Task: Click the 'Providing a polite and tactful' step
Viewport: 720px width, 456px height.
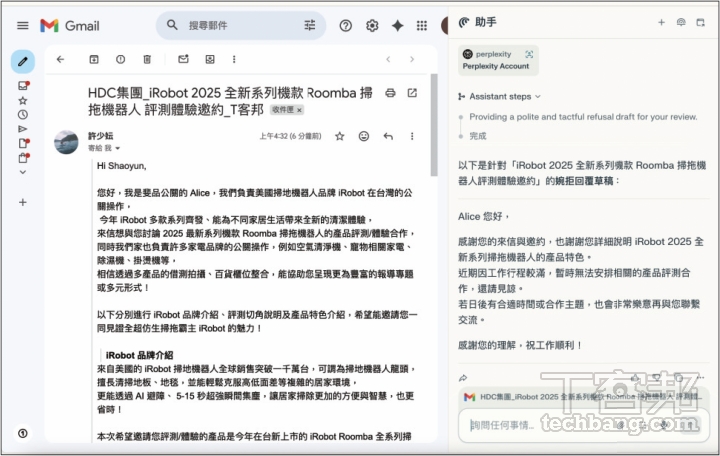Action: 583,117
